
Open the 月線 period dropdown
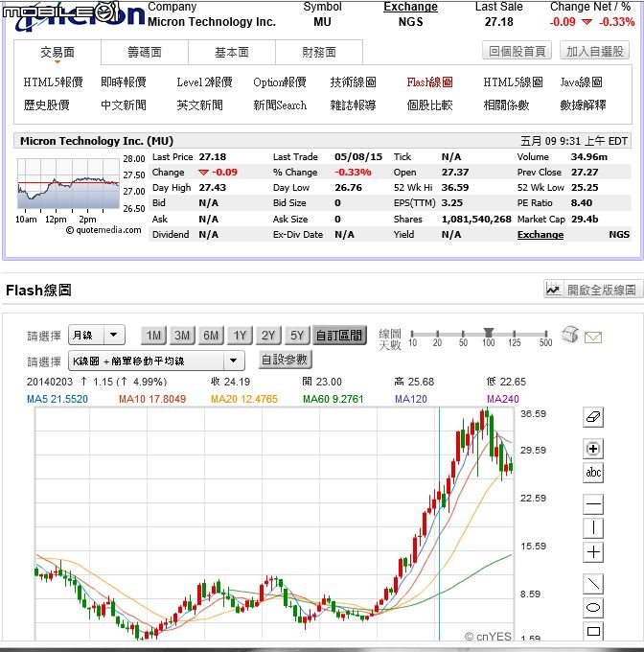97,335
